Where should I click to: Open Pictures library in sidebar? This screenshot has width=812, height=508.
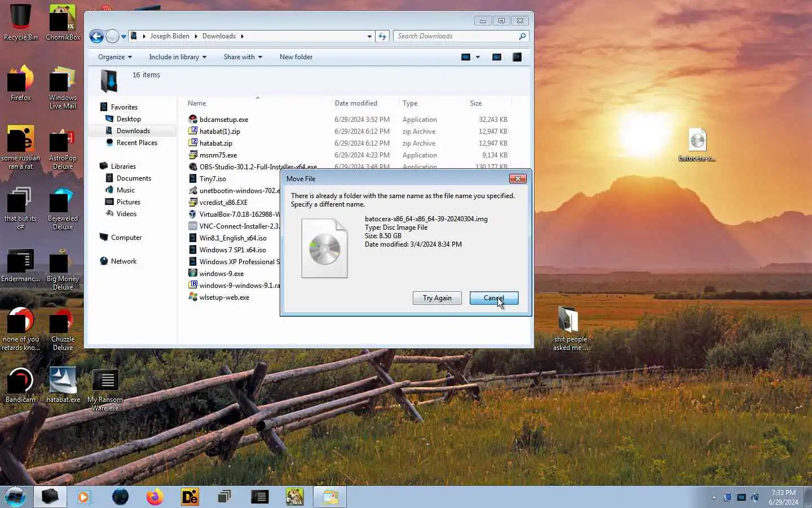[x=128, y=202]
